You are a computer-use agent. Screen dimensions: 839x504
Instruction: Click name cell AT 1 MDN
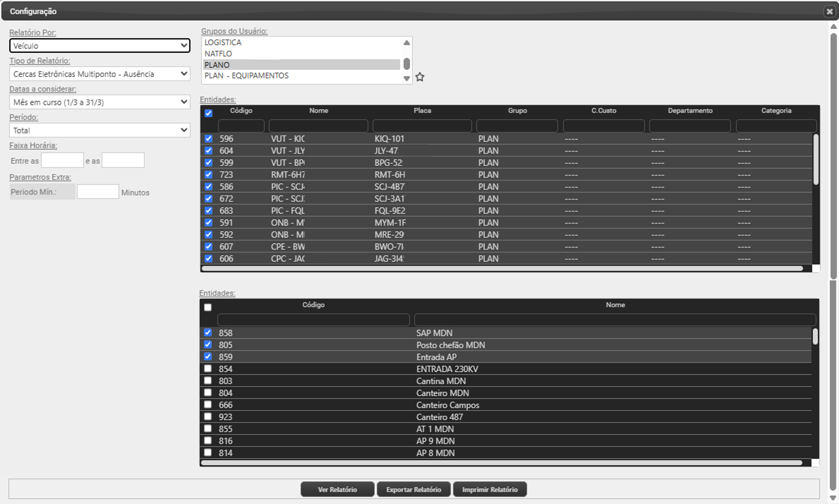pos(435,429)
